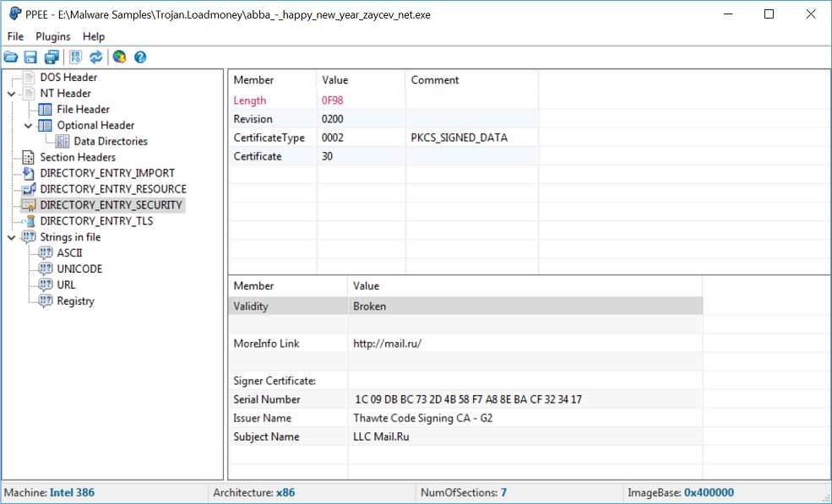
Task: Click the Section Headers icon
Action: [x=29, y=157]
